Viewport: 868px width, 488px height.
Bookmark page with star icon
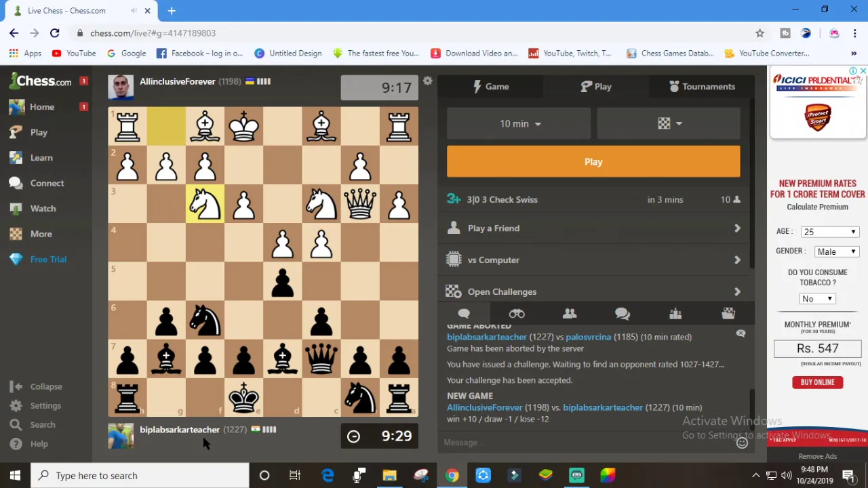click(x=759, y=33)
